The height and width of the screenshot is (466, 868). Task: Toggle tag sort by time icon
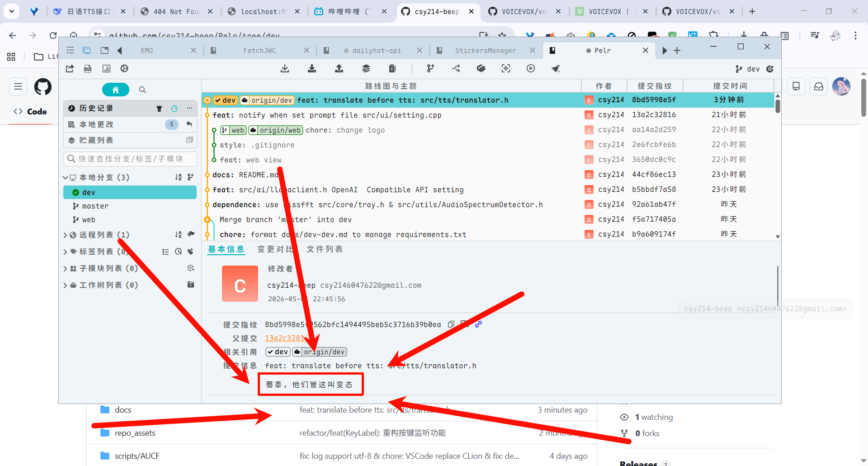pos(178,252)
